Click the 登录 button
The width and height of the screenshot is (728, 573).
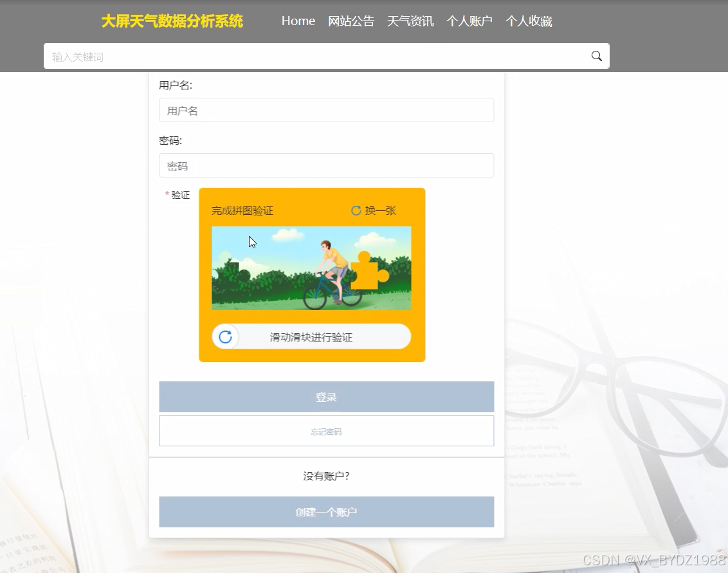[x=327, y=397]
